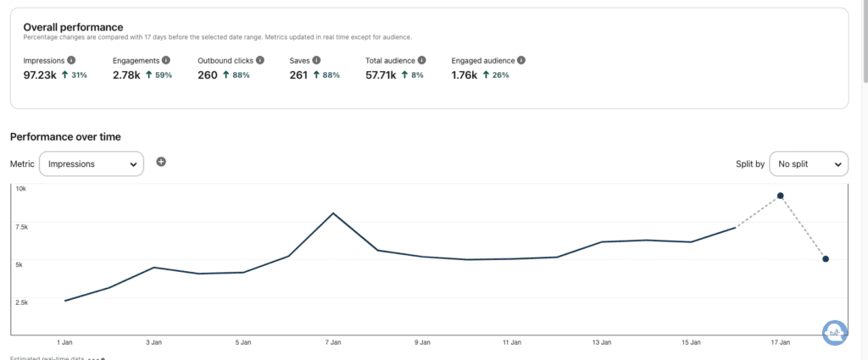Select the 17 Jan data point on chart
The width and height of the screenshot is (868, 360).
pos(780,196)
